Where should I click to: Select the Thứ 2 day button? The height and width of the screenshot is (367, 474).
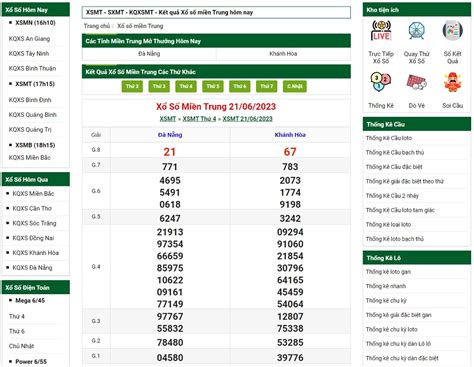[132, 86]
